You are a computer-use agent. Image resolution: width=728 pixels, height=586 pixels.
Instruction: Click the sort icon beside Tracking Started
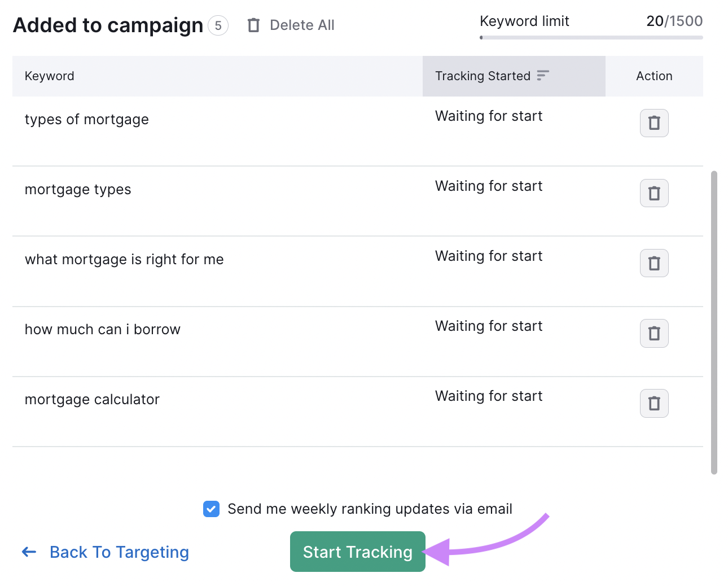click(x=543, y=76)
